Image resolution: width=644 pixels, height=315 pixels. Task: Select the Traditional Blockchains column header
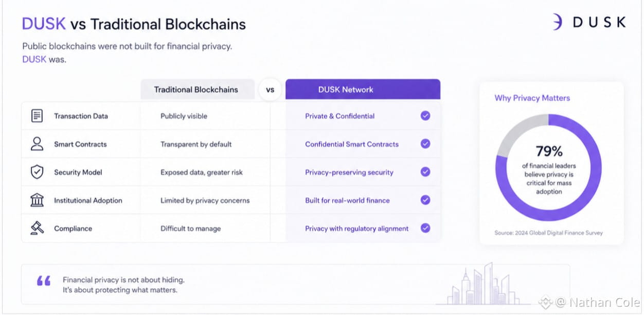click(x=198, y=89)
